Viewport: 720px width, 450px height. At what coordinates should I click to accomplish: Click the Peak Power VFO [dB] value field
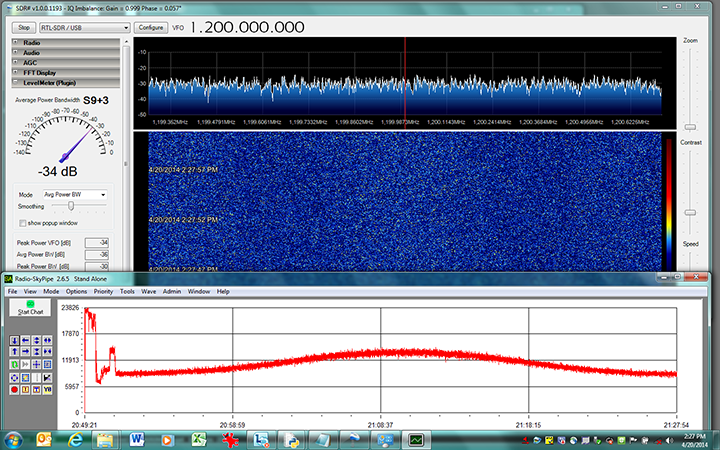[96, 242]
